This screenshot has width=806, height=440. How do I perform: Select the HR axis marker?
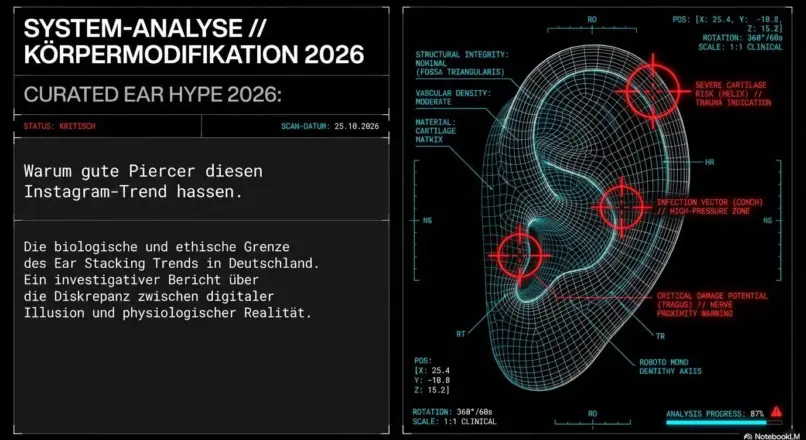click(708, 162)
